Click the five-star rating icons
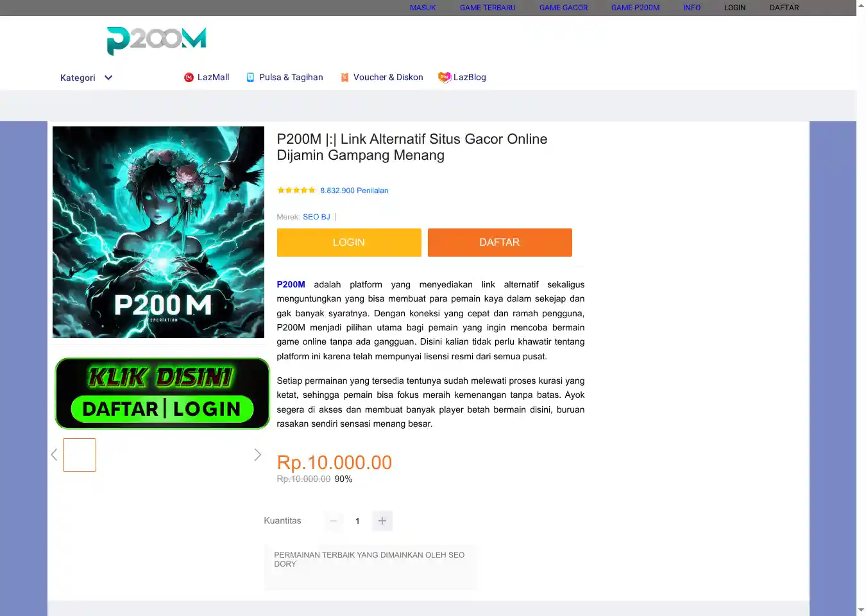The image size is (866, 616). tap(296, 191)
